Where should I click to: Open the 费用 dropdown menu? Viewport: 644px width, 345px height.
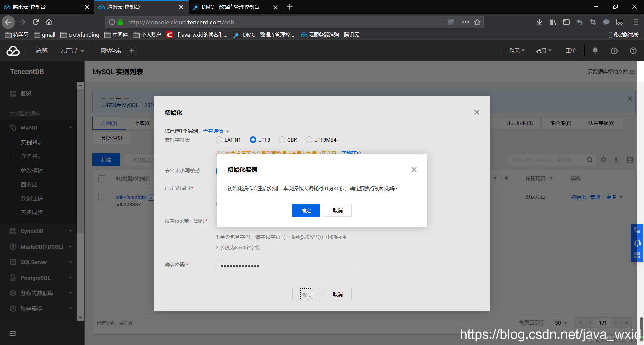[x=544, y=51]
